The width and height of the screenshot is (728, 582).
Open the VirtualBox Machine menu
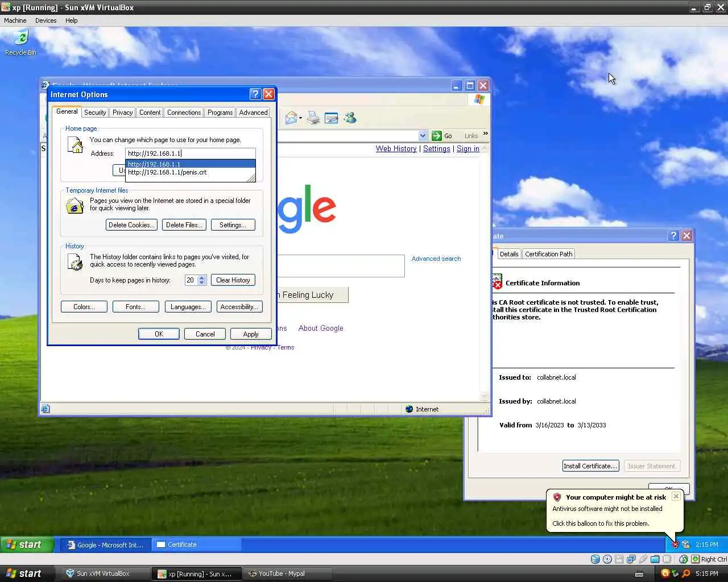tap(15, 20)
